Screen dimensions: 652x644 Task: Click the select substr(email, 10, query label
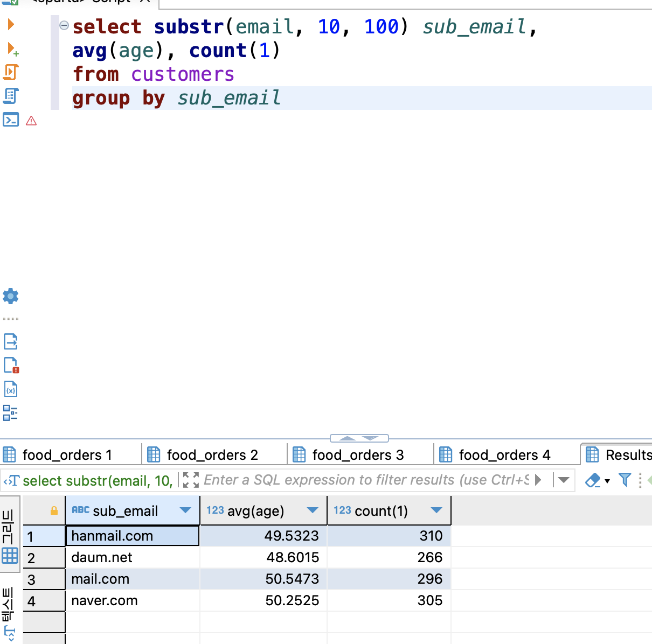(98, 480)
